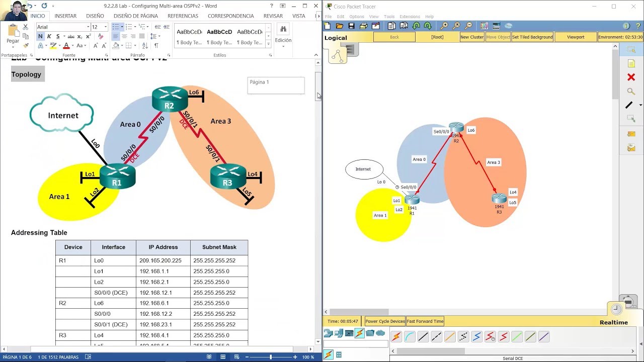This screenshot has width=644, height=362.
Task: Open the Edición dropdown in Word
Action: point(283,36)
